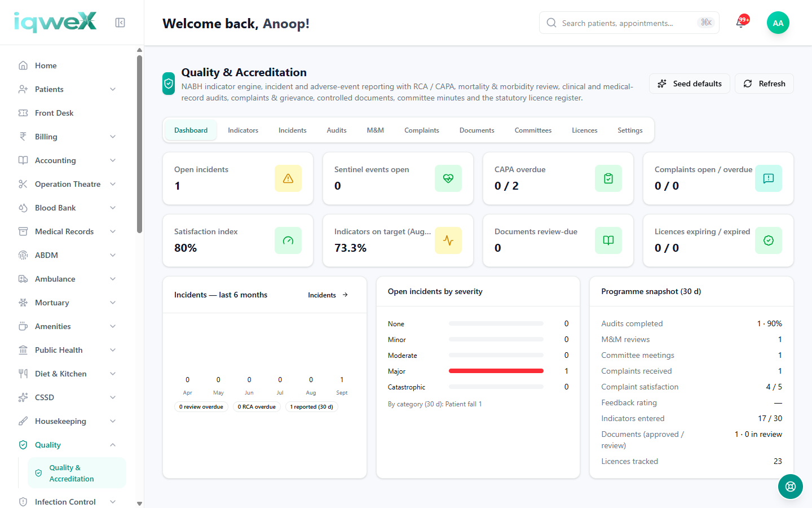Click the Quality & Accreditation shield header icon
Viewport: 812px width, 508px height.
click(x=169, y=84)
